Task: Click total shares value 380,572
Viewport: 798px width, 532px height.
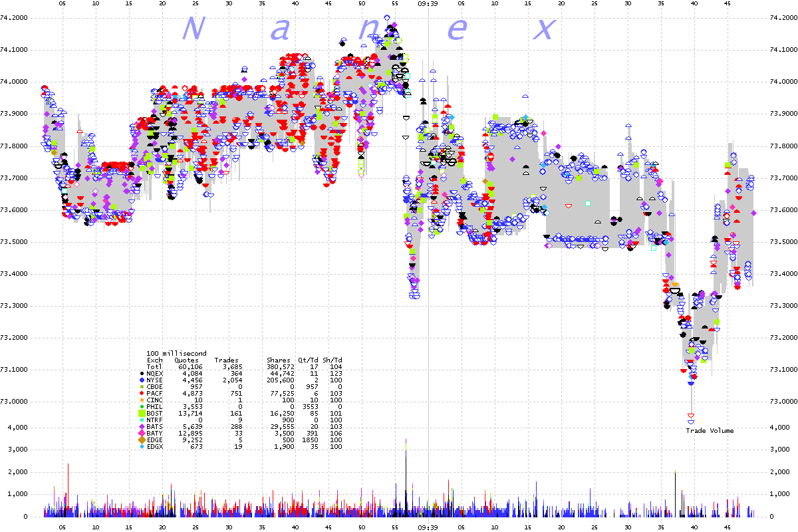Action: pos(281,367)
